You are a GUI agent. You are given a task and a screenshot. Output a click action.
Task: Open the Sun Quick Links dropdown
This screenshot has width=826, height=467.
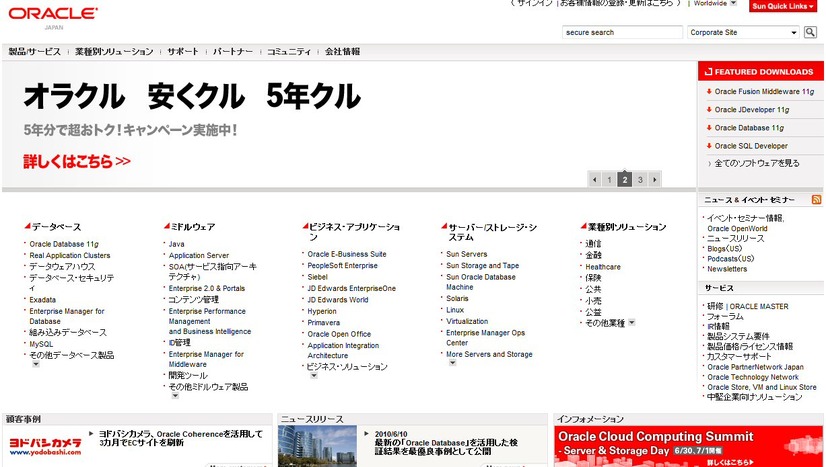pos(782,6)
